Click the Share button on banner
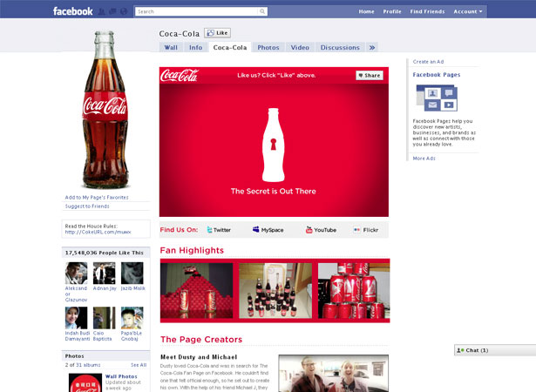Image resolution: width=536 pixels, height=392 pixels. pos(370,76)
